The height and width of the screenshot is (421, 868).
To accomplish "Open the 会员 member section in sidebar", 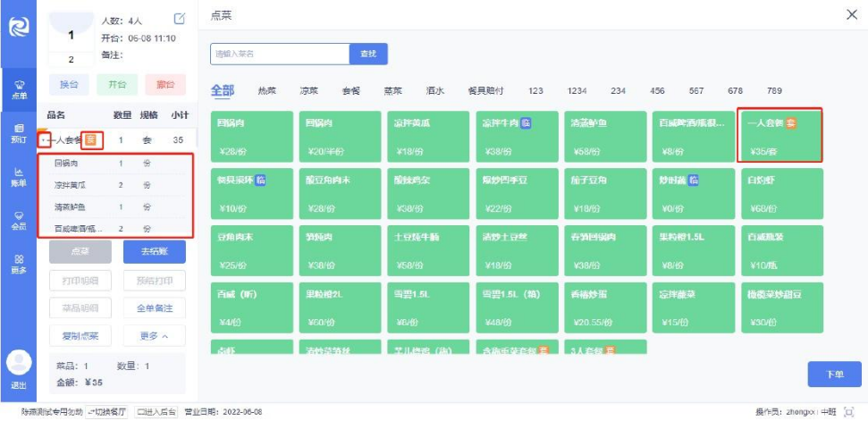I will [x=18, y=220].
